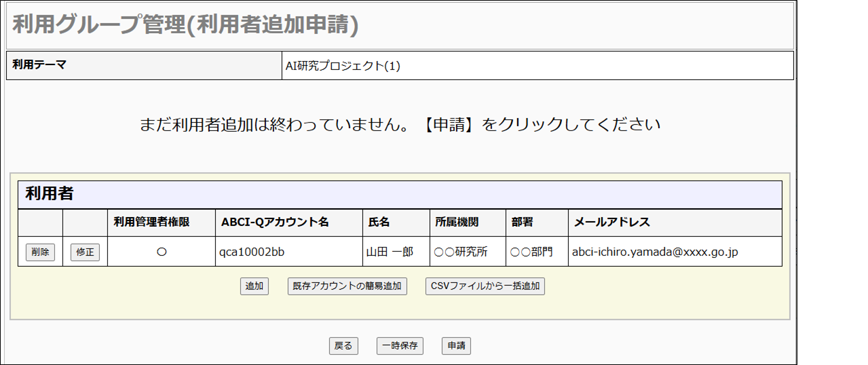Click the ABCI-Qアカウント名 column header

(x=275, y=223)
